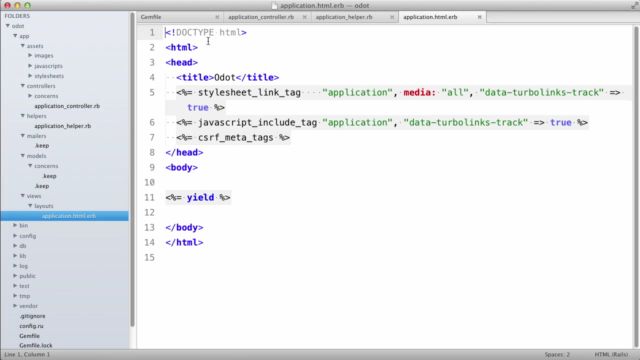Click the media: keyword on line 5

click(420, 93)
